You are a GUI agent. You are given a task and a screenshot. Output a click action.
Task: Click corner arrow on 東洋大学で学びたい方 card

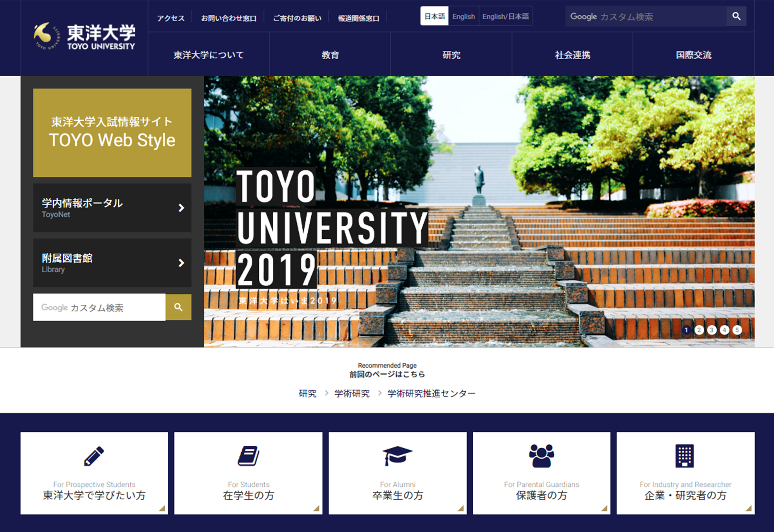162,509
